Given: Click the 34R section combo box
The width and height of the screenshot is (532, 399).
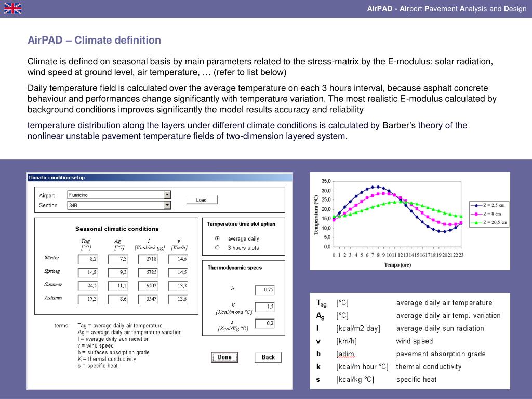Looking at the screenshot, I should [119, 205].
